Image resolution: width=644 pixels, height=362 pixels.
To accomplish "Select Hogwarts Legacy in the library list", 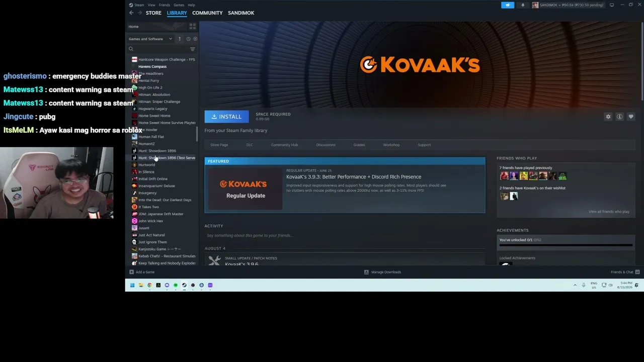I will pyautogui.click(x=153, y=109).
